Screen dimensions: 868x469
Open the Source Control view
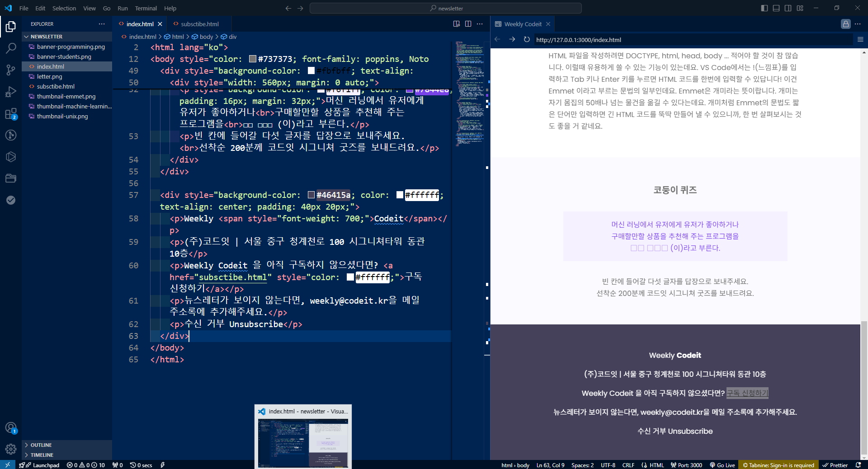click(11, 70)
